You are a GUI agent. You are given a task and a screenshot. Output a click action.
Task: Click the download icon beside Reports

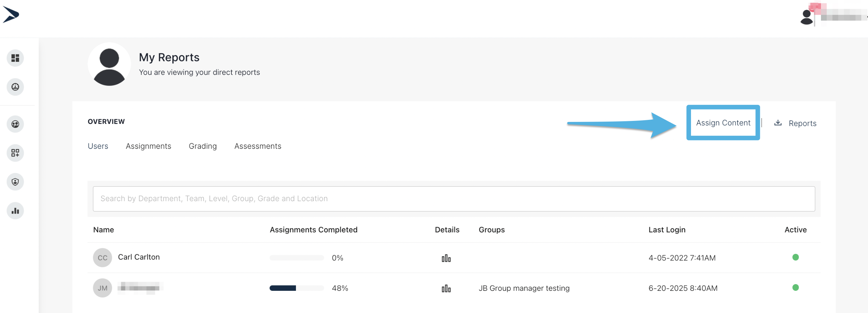778,123
